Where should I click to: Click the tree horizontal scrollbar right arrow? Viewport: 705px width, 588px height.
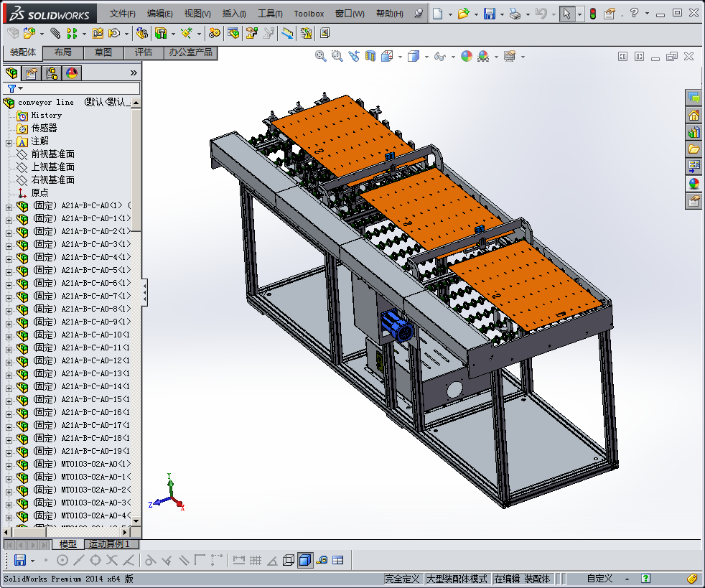pos(126,532)
